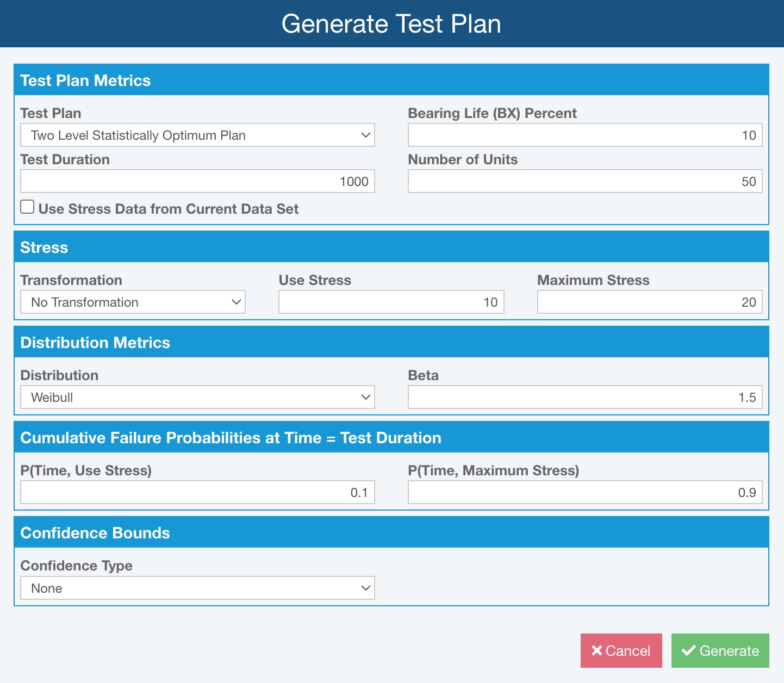
Task: Click the Distribution dropdown chevron arrow
Action: pyautogui.click(x=366, y=397)
